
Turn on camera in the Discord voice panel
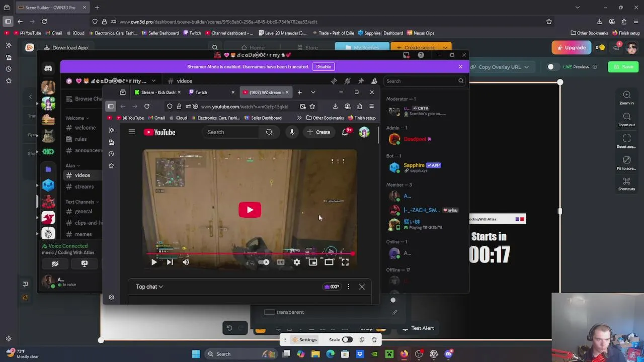click(55, 263)
